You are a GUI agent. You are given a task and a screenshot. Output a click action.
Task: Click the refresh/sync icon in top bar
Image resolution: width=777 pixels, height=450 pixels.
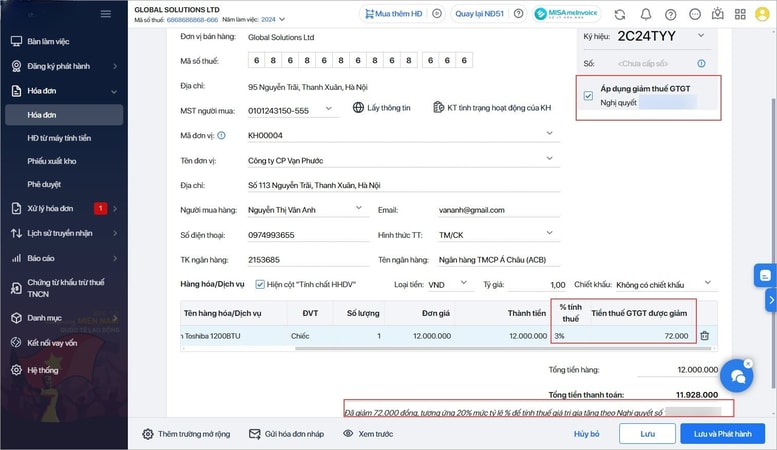tap(620, 15)
